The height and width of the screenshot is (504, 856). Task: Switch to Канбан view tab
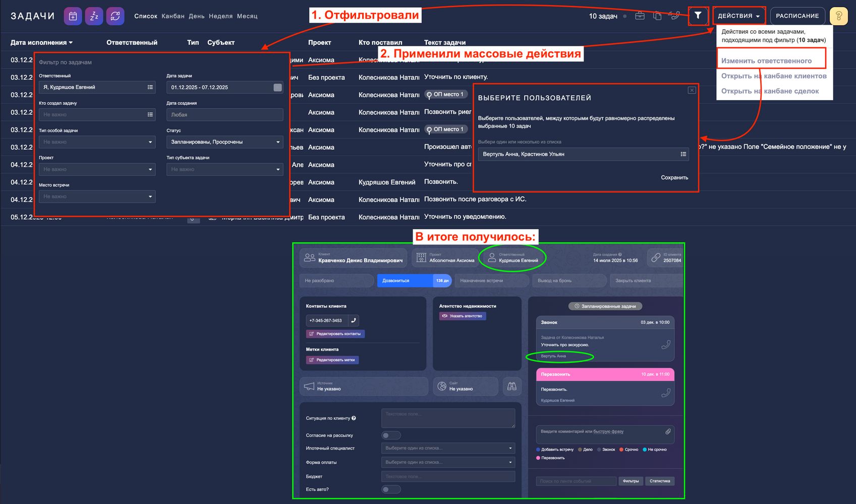point(173,16)
